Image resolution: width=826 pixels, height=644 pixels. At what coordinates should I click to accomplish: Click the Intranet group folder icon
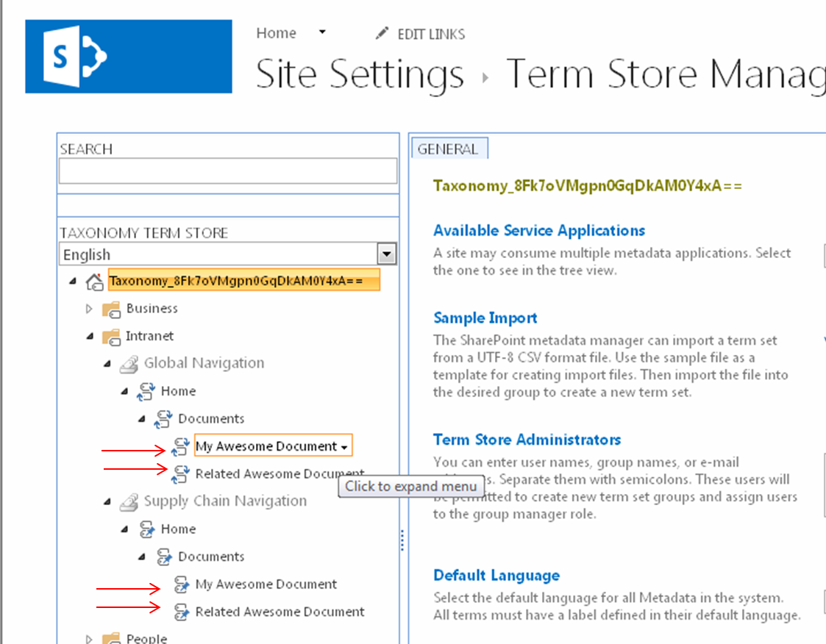(x=111, y=337)
